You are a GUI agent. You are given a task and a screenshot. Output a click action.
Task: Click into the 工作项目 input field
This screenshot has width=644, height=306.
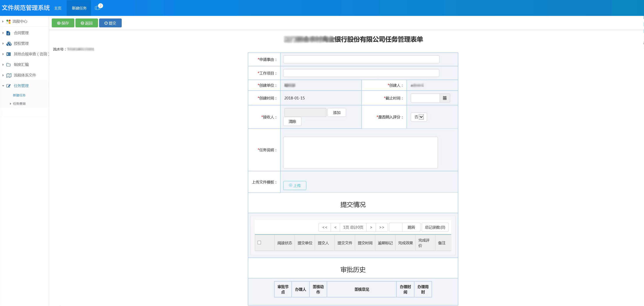(x=361, y=73)
